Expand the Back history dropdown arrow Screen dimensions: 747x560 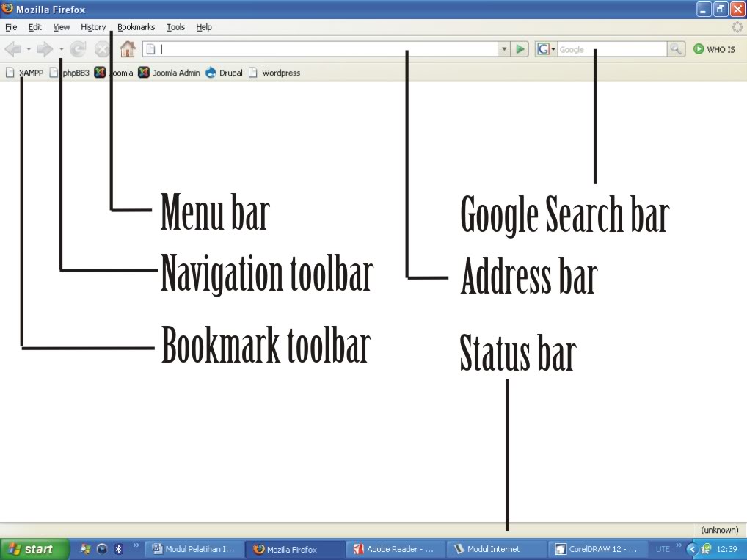coord(29,49)
